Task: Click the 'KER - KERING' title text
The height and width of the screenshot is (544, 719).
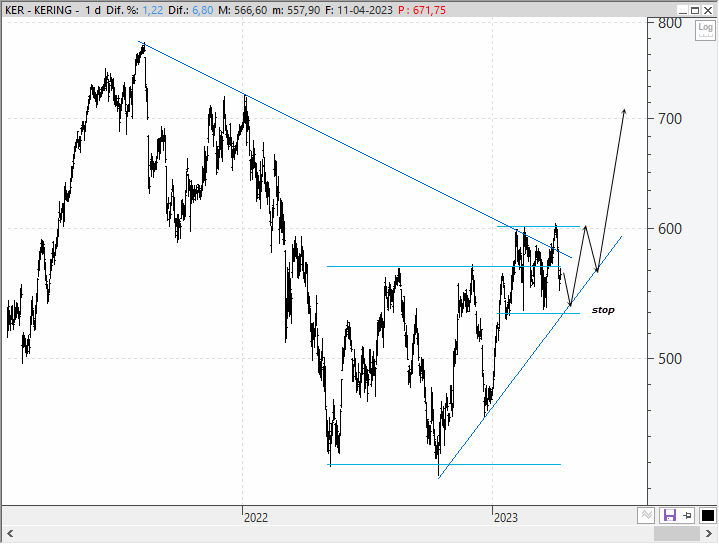Action: pos(39,10)
